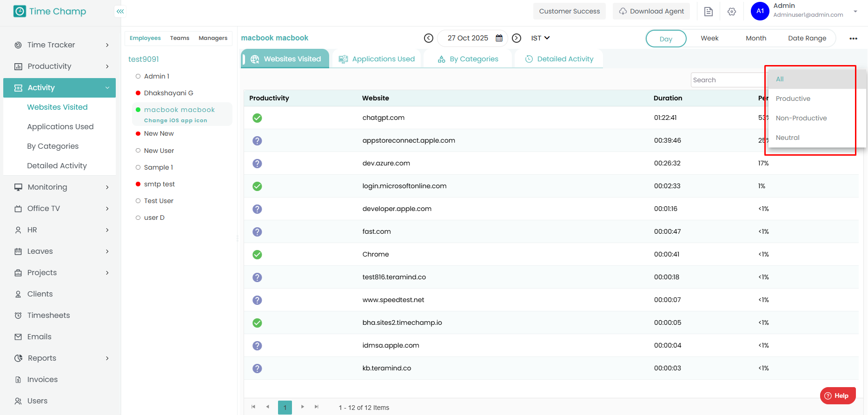Go to previous day arrow icon
This screenshot has height=415, width=868.
[429, 38]
